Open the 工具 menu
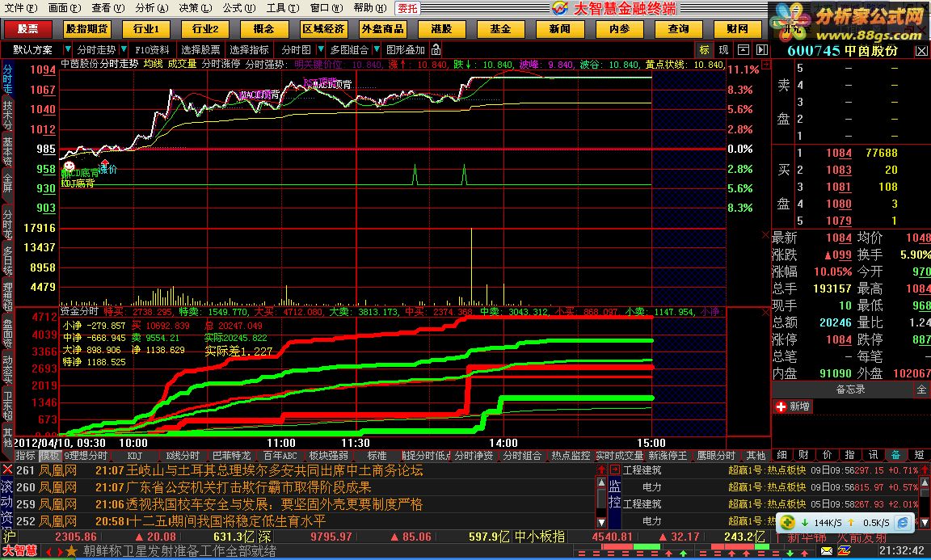The height and width of the screenshot is (560, 931). [x=283, y=8]
